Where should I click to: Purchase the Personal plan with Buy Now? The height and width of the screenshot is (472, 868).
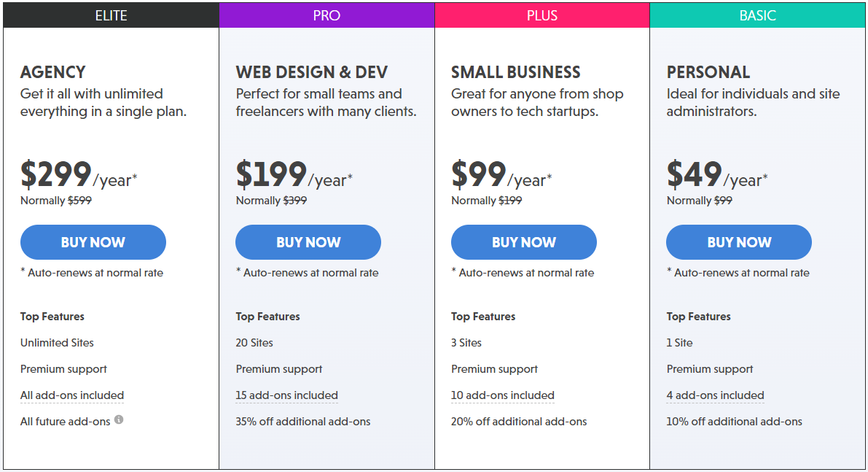pyautogui.click(x=739, y=242)
